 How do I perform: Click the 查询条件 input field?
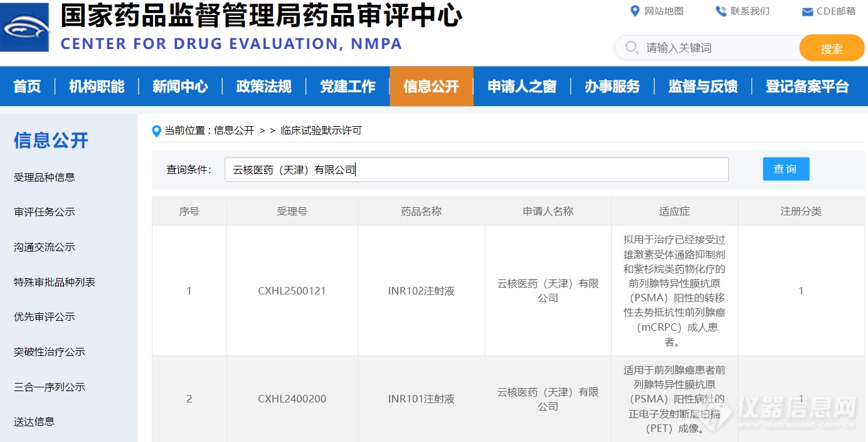(477, 170)
